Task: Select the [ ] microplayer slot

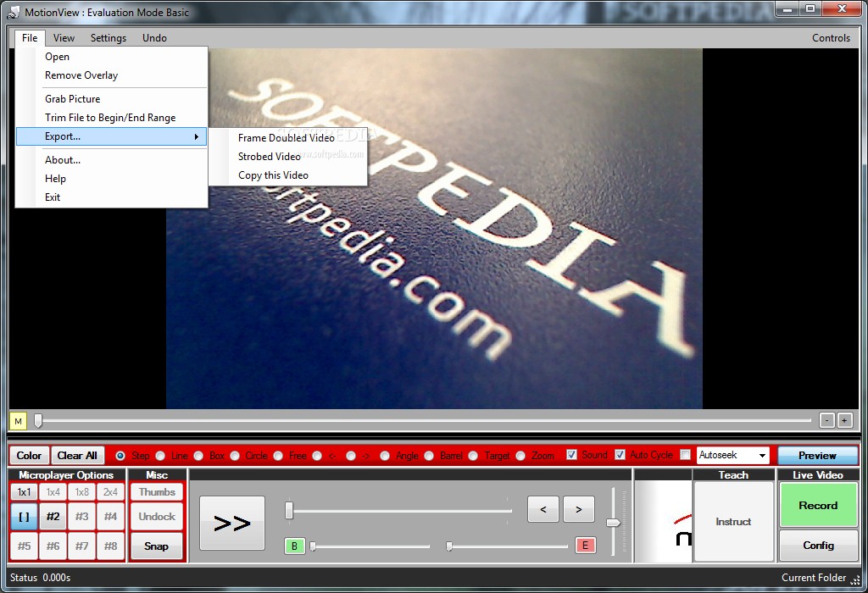Action: 25,517
